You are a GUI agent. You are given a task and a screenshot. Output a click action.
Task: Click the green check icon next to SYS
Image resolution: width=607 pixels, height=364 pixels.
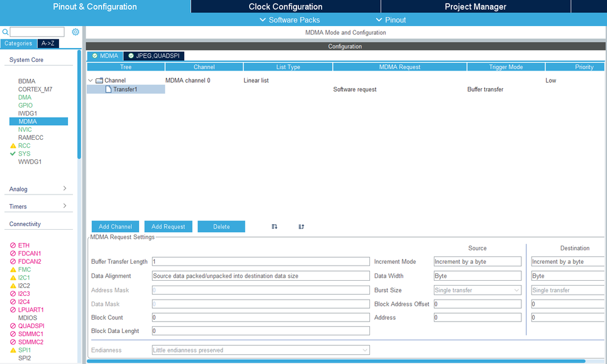pos(13,154)
